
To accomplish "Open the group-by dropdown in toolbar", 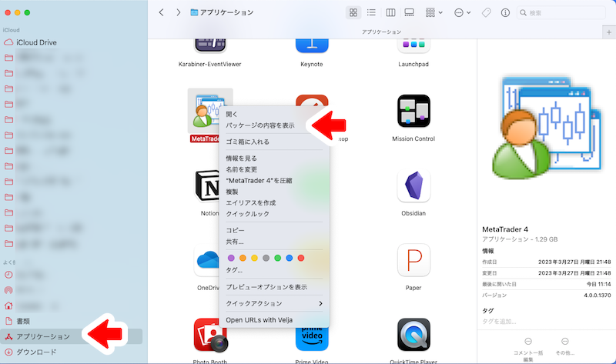I will [x=434, y=12].
